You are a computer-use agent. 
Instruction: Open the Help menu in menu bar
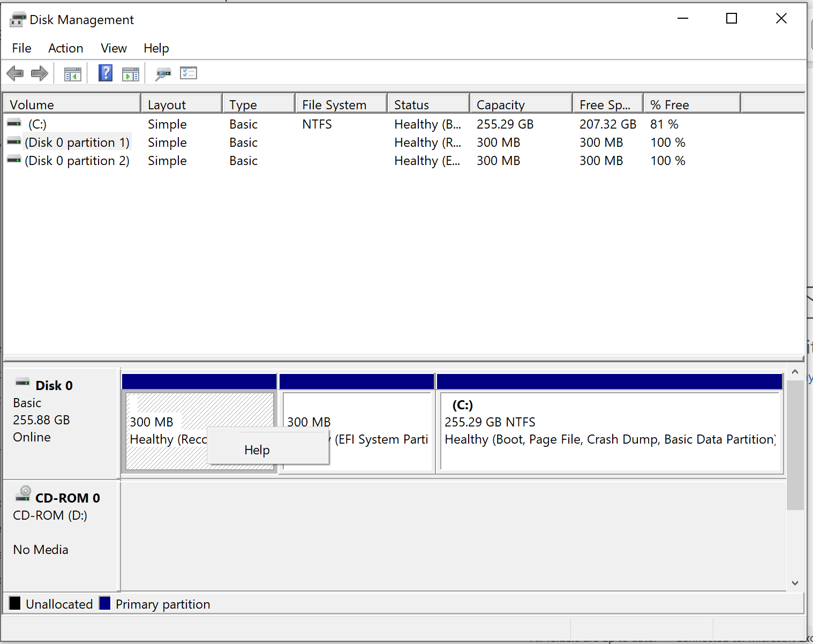coord(156,48)
